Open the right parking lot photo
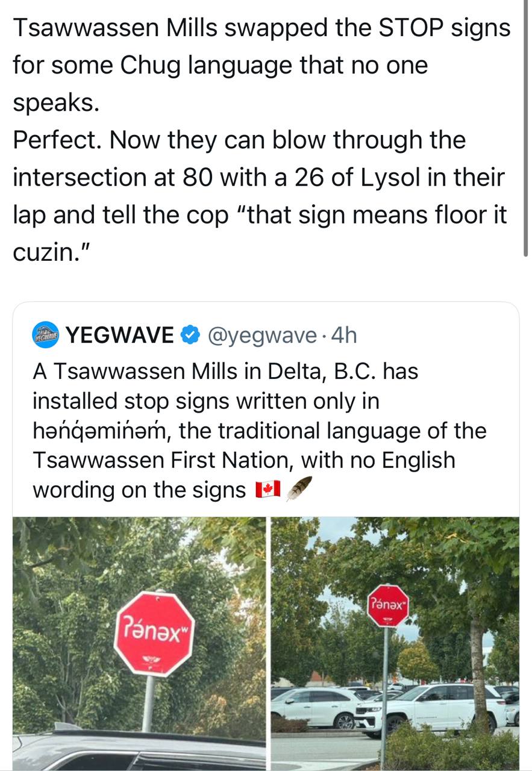Viewport: 532px width, 771px height. point(395,643)
